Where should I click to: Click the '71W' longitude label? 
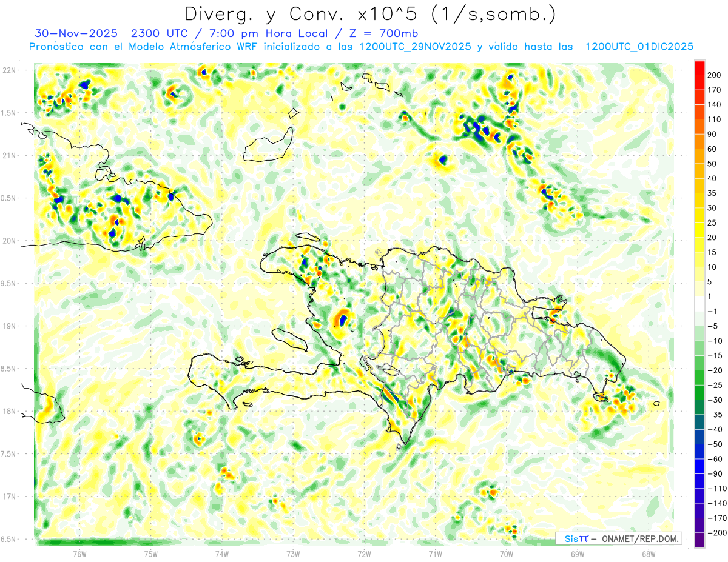[x=435, y=553]
